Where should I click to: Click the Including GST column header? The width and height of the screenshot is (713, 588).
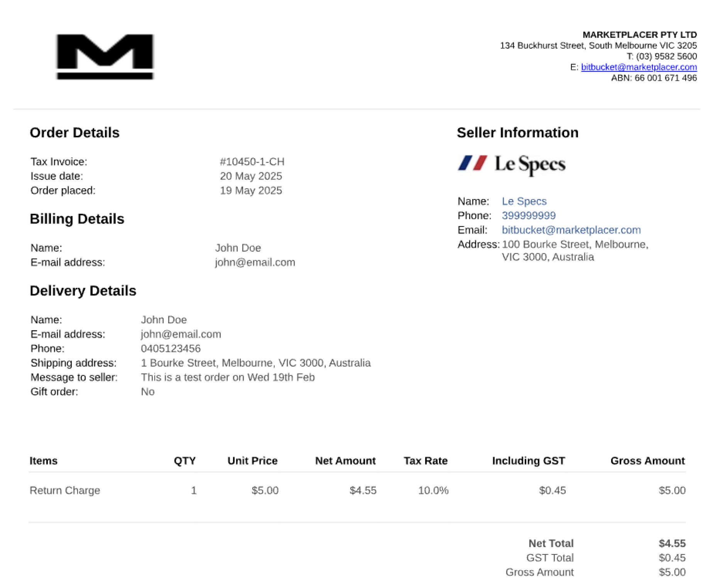pos(529,461)
